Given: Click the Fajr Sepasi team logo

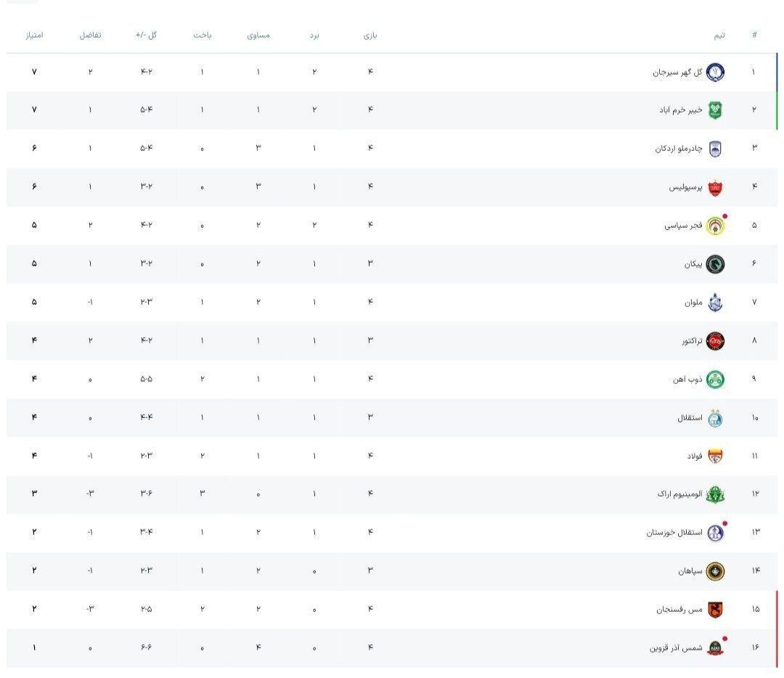Looking at the screenshot, I should [715, 226].
